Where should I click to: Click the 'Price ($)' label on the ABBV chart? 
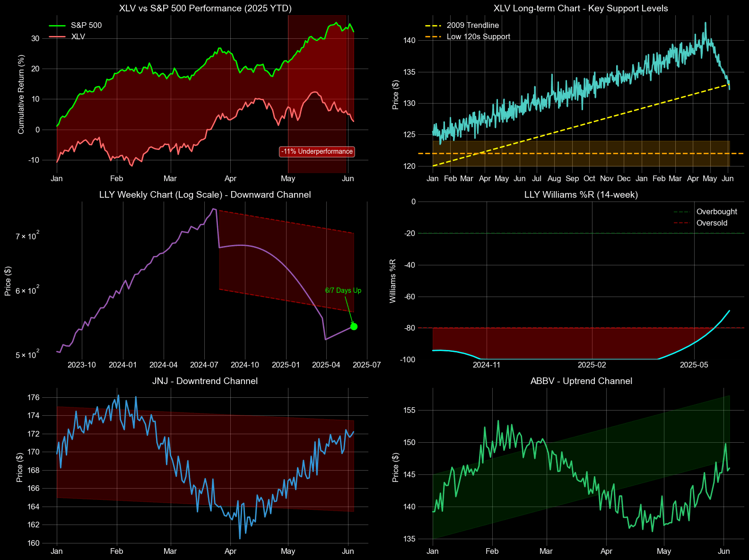pos(395,467)
